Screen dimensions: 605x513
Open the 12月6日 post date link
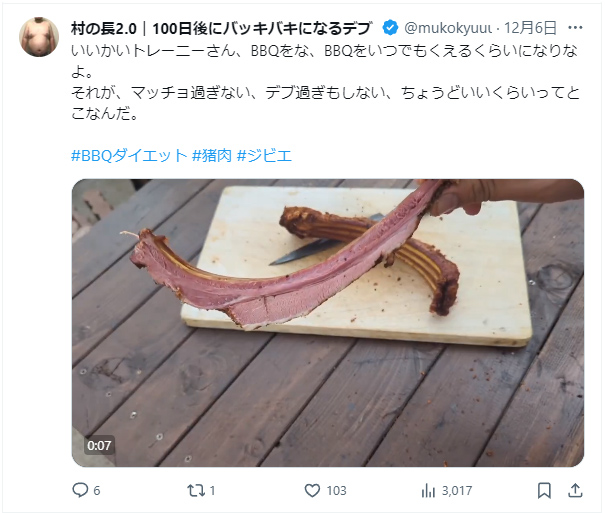tap(531, 28)
